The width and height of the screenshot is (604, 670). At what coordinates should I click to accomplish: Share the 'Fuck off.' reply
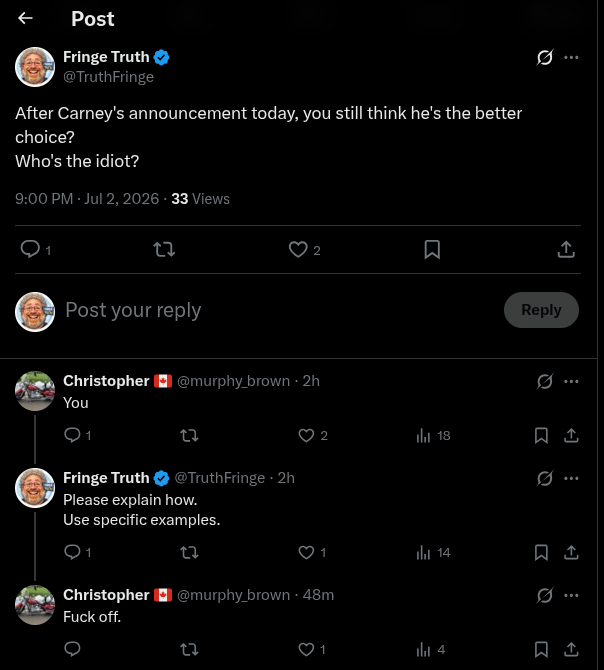pos(571,649)
